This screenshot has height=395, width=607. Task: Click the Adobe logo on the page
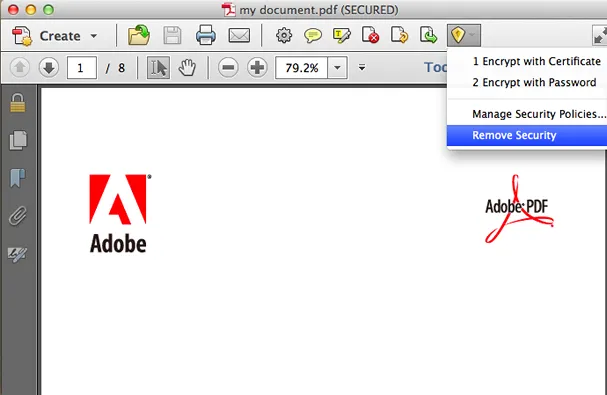pos(120,214)
